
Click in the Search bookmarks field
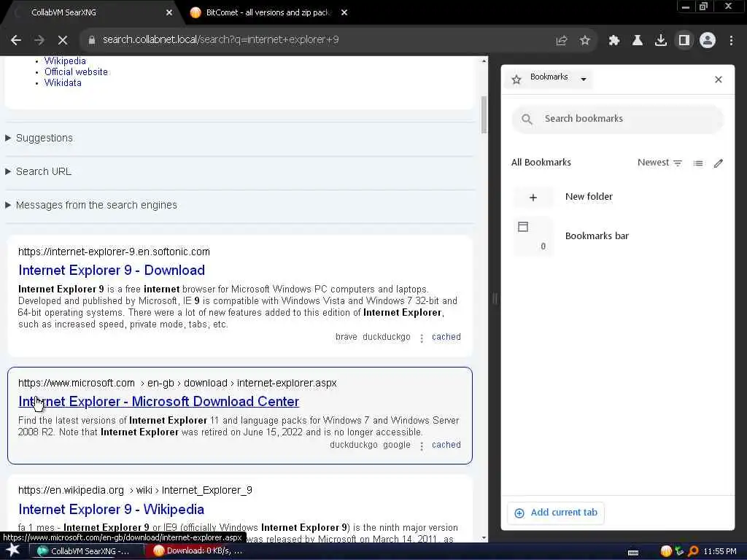(x=618, y=119)
